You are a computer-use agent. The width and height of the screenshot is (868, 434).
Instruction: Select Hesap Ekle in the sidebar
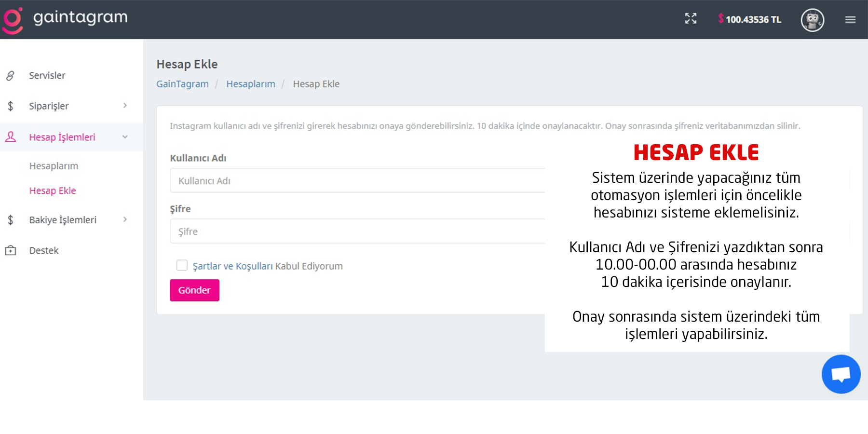53,190
